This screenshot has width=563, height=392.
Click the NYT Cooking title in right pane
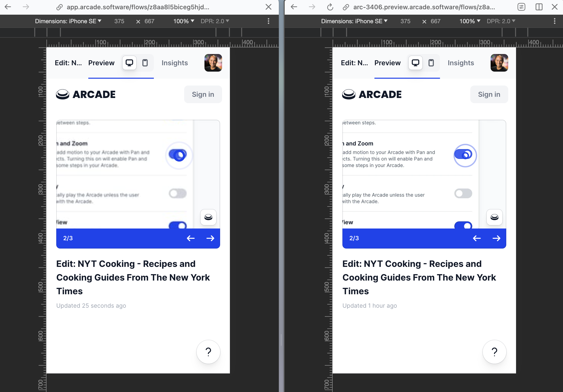coord(419,277)
